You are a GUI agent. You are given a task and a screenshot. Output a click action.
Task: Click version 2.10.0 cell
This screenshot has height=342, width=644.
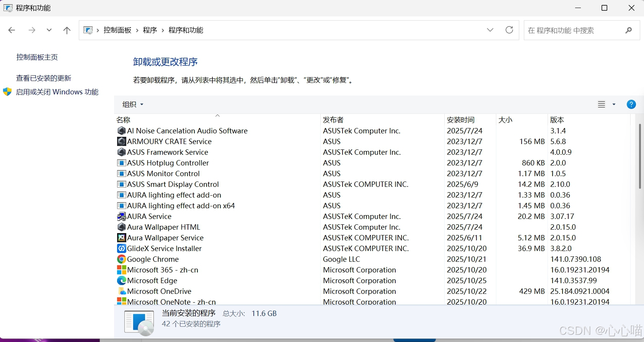coord(560,184)
